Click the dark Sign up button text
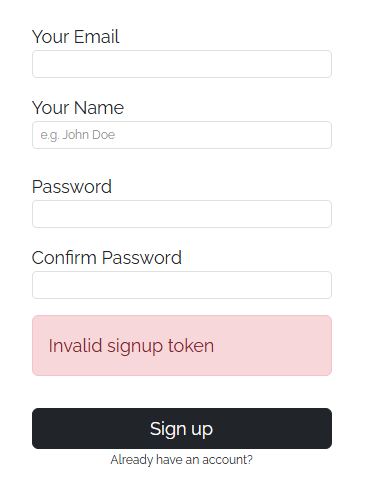This screenshot has width=372, height=489. click(x=181, y=429)
